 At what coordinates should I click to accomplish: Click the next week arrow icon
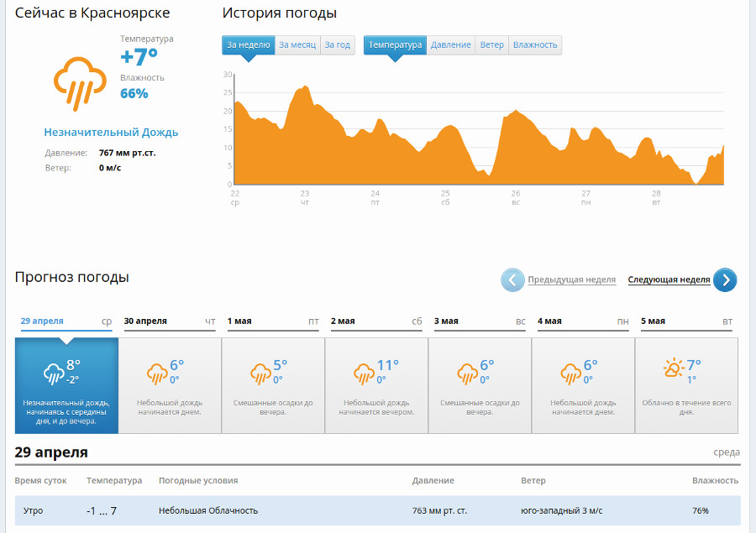pos(725,280)
